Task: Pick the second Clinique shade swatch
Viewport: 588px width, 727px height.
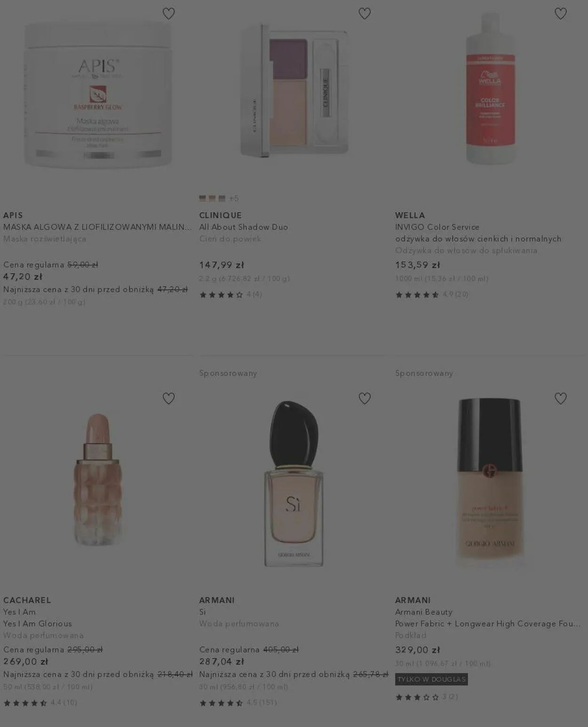Action: [212, 199]
